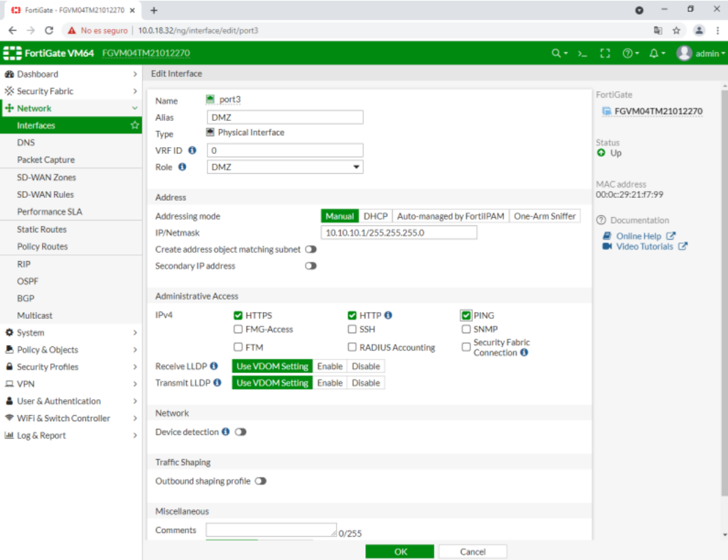
Task: Click the not secure warning icon
Action: [71, 30]
